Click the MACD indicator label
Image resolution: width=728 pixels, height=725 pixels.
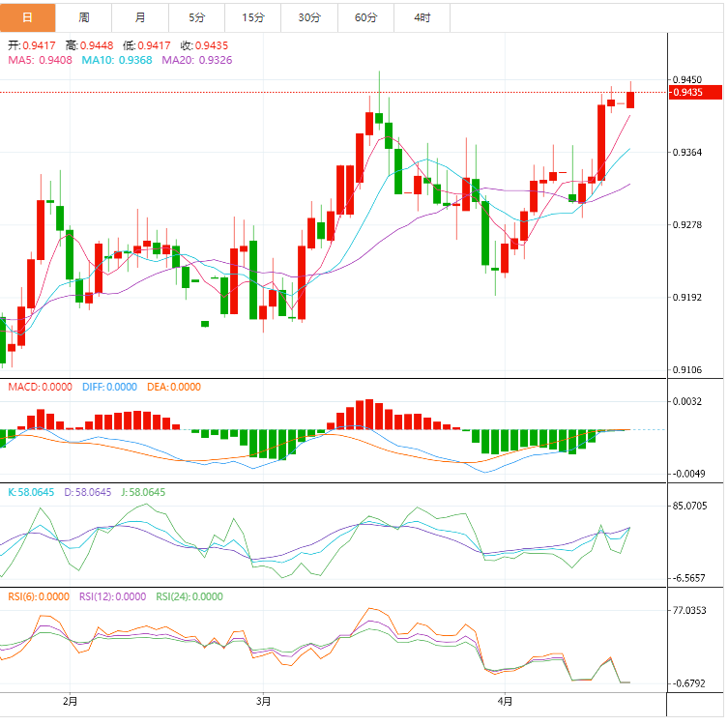[x=40, y=387]
